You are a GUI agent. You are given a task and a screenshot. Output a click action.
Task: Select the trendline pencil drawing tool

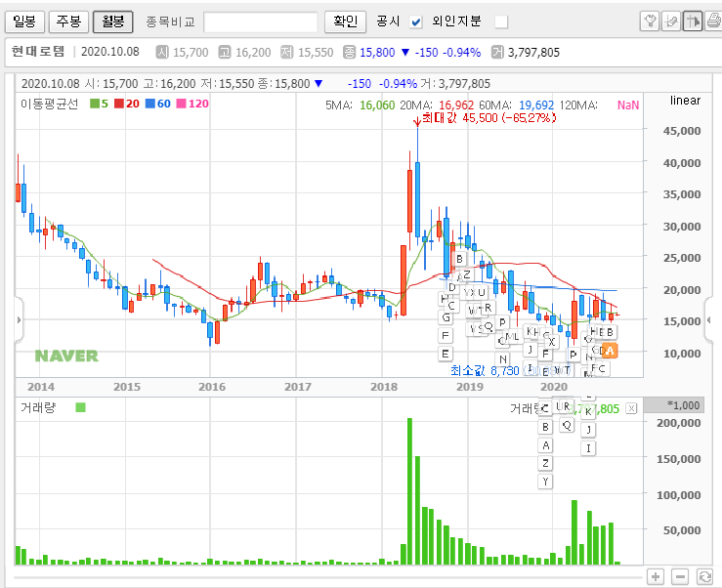point(671,21)
